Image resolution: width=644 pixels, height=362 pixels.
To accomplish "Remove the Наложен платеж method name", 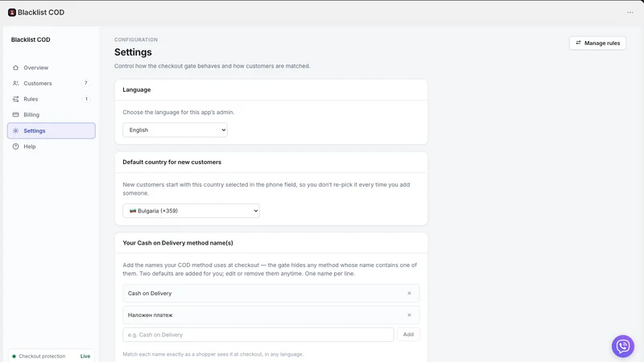I will pos(409,315).
